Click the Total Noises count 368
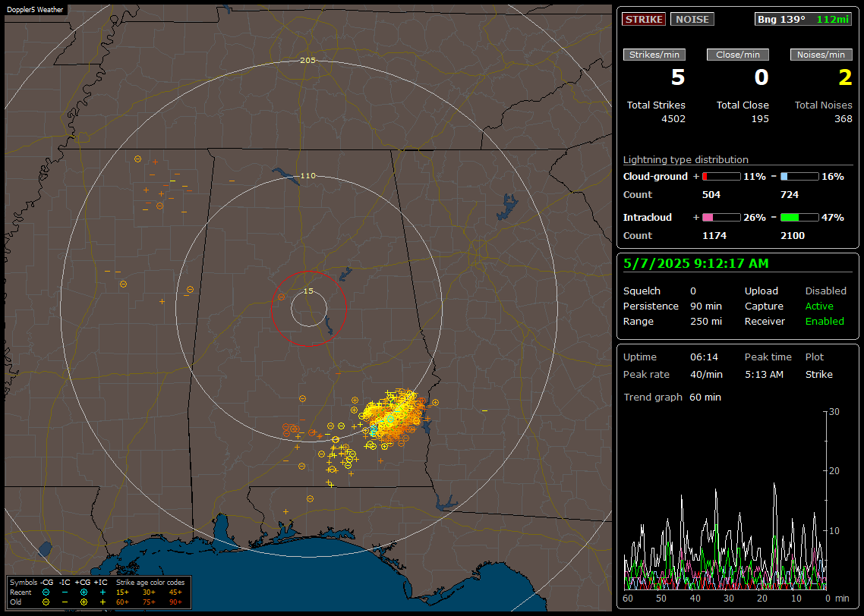The image size is (864, 616). click(x=843, y=119)
